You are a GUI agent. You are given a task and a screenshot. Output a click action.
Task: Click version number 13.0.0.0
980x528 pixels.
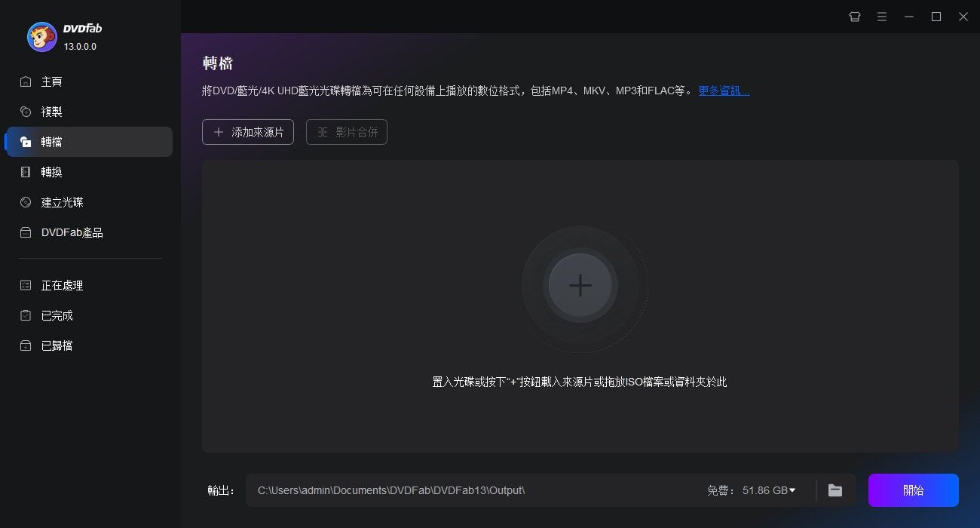click(80, 46)
